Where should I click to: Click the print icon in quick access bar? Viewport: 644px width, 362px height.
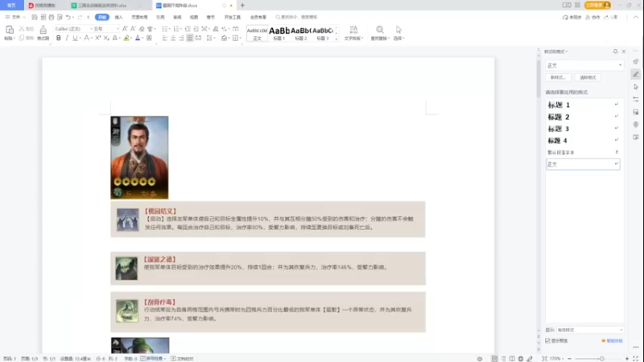point(52,17)
